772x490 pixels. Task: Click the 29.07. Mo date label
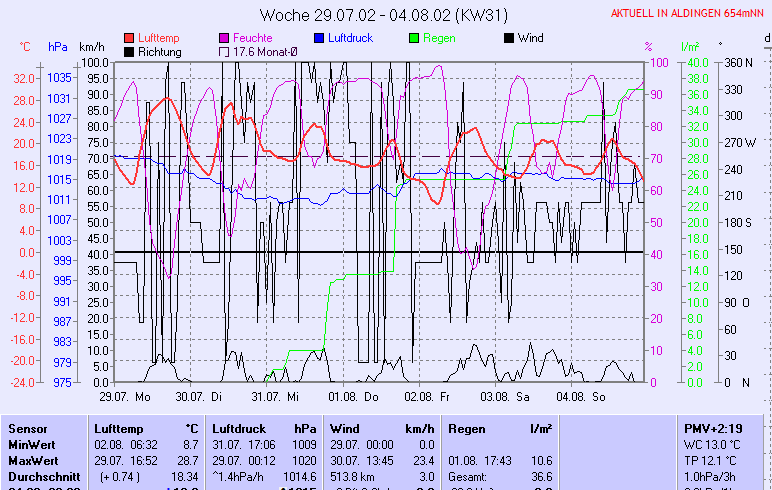point(123,397)
